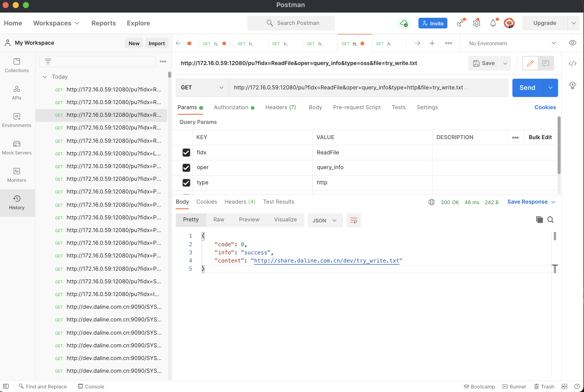Open the Environments sidebar panel
This screenshot has width=584, height=392.
pyautogui.click(x=17, y=120)
